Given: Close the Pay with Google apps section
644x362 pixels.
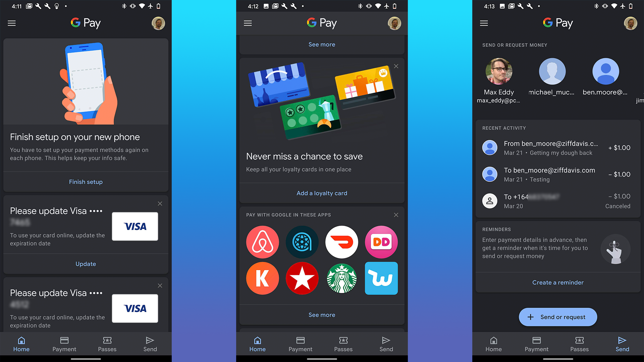Looking at the screenshot, I should [396, 215].
